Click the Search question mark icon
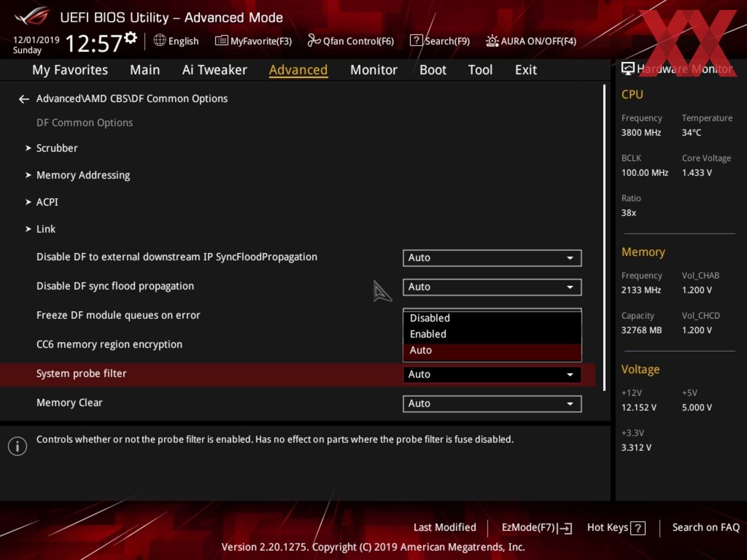Screen dimensions: 747x560 [416, 40]
